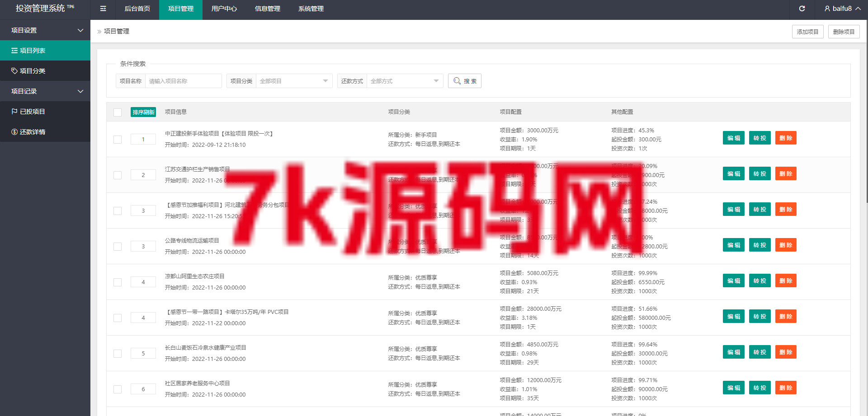Check the 江苏交通护栏生产销售项目 row checkbox
The width and height of the screenshot is (868, 416).
tap(118, 175)
